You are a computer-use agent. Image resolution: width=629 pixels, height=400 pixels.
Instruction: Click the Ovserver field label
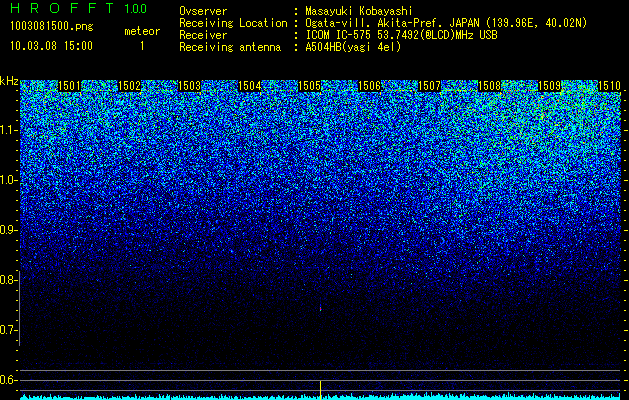203,12
